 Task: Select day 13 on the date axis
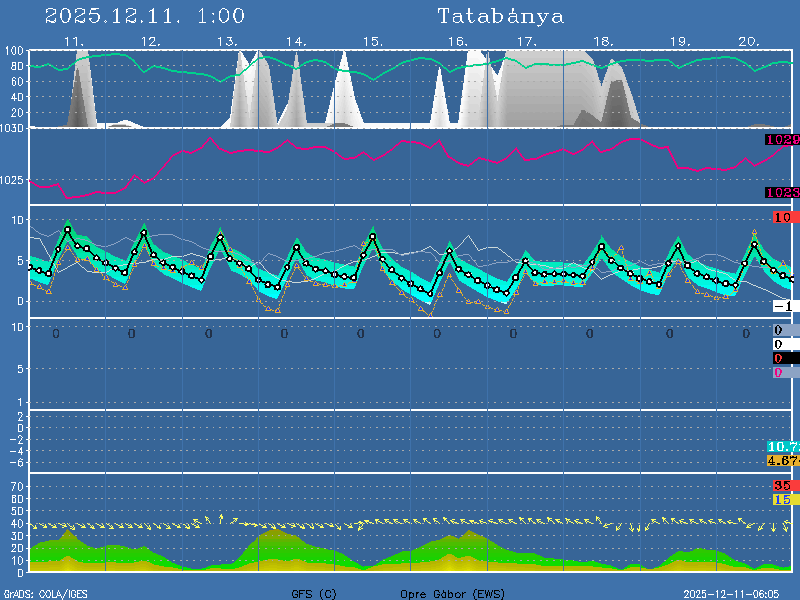(x=227, y=42)
